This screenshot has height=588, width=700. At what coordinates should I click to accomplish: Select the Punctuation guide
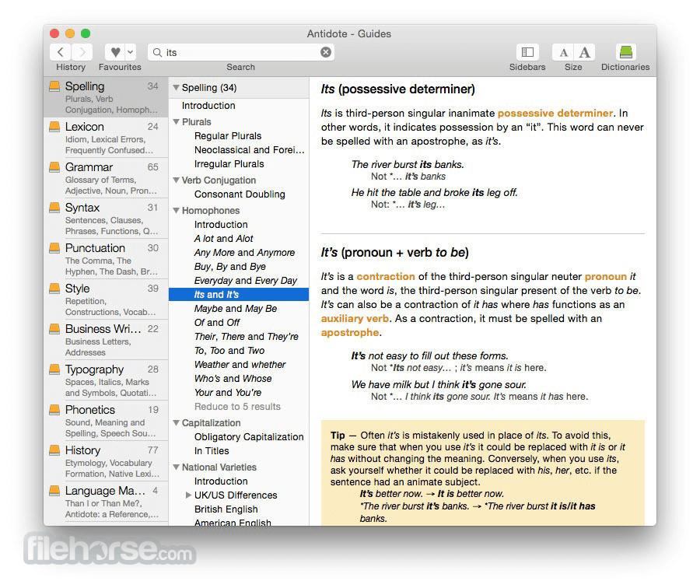pyautogui.click(x=106, y=259)
